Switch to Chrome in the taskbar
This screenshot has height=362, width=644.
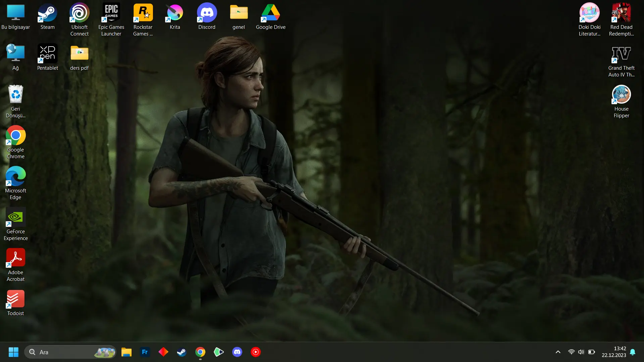pos(200,352)
